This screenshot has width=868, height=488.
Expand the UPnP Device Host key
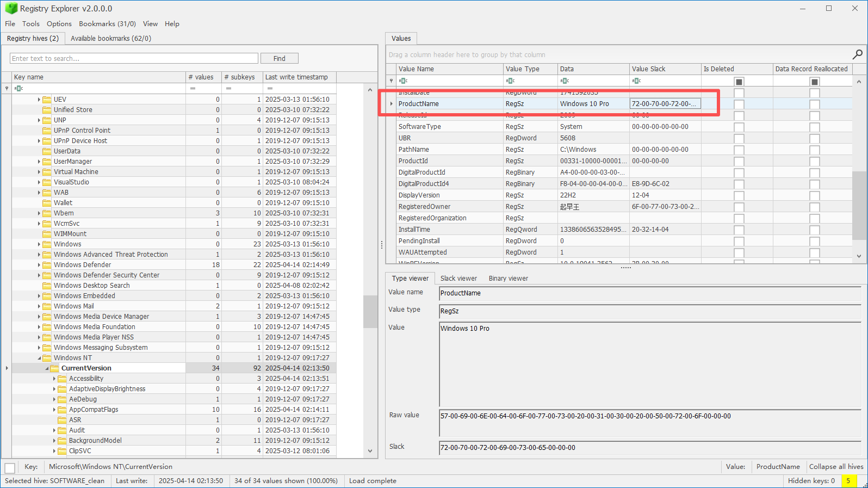[39, 141]
